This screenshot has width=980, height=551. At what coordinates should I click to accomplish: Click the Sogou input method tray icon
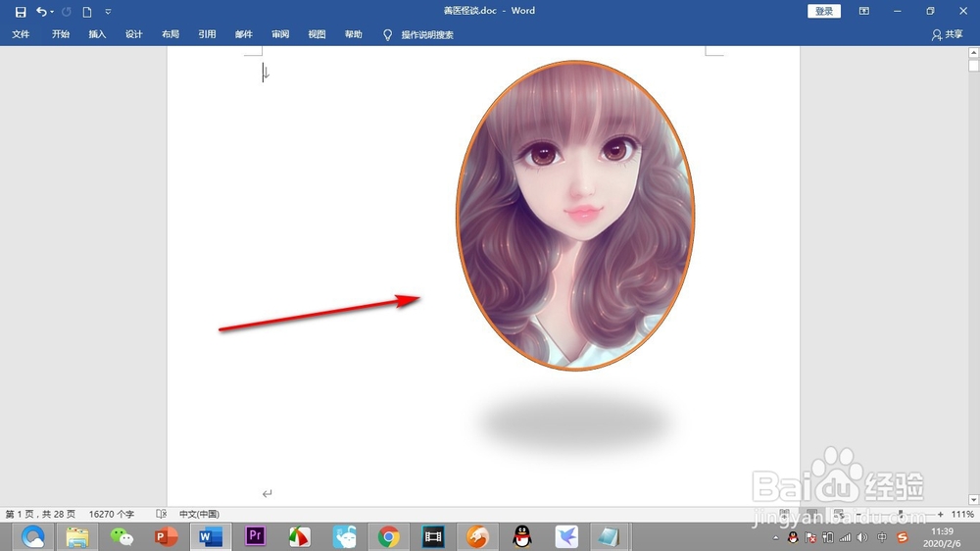(x=902, y=537)
